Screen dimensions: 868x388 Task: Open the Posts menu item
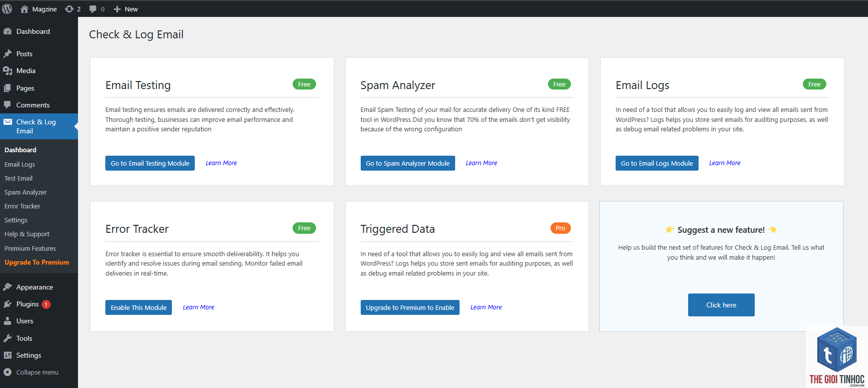click(x=24, y=54)
